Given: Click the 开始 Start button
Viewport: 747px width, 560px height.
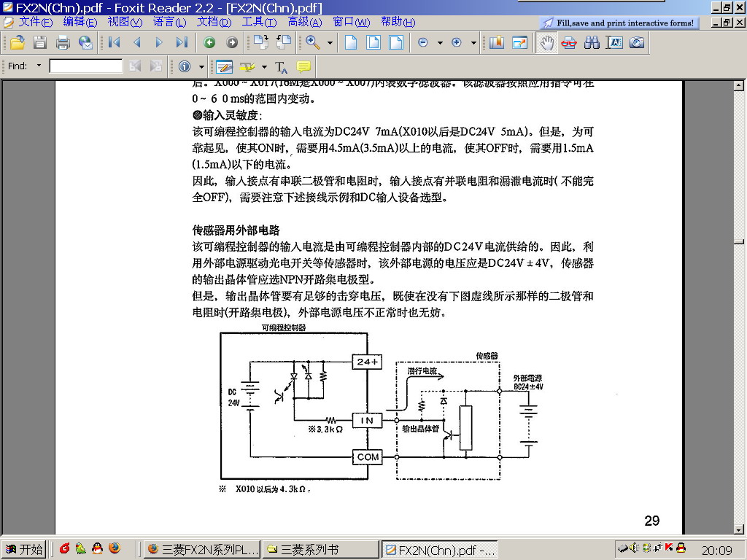Looking at the screenshot, I should tap(23, 549).
